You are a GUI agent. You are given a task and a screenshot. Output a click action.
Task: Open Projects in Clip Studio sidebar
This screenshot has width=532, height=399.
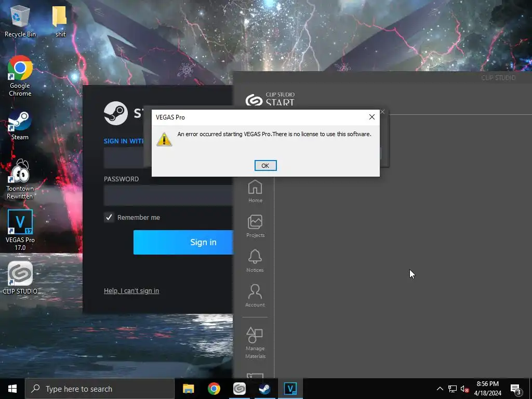pos(255,227)
